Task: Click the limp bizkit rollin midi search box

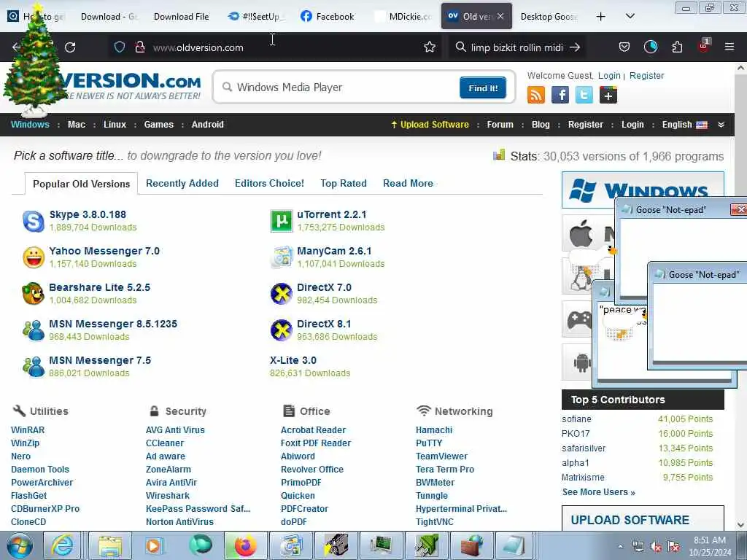Action: click(516, 47)
